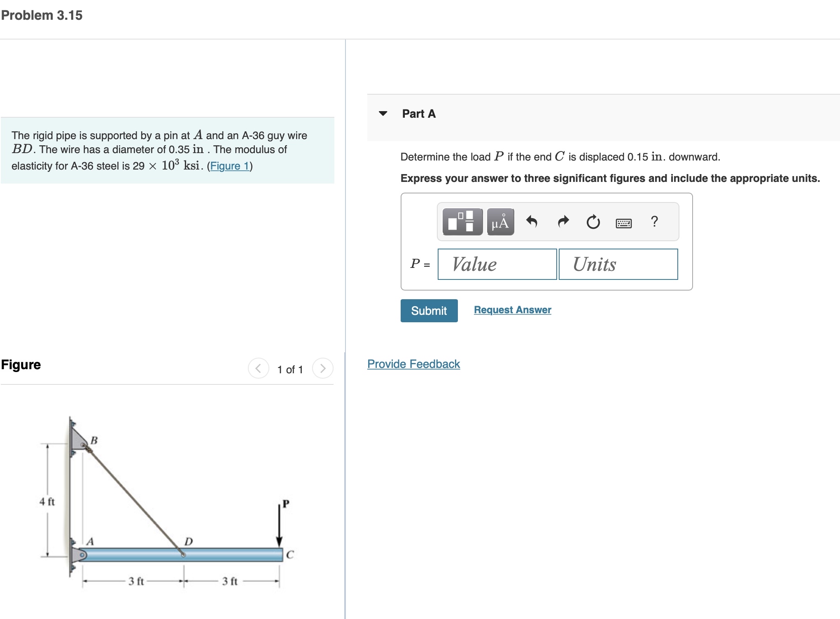Click Provide Feedback
Viewport: 840px width, 619px height.
pos(413,364)
